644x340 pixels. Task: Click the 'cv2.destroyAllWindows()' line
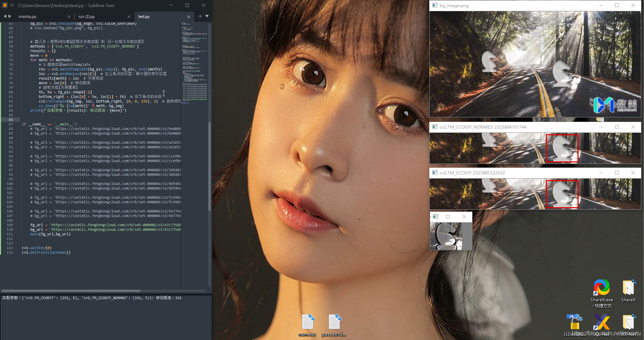pyautogui.click(x=46, y=252)
